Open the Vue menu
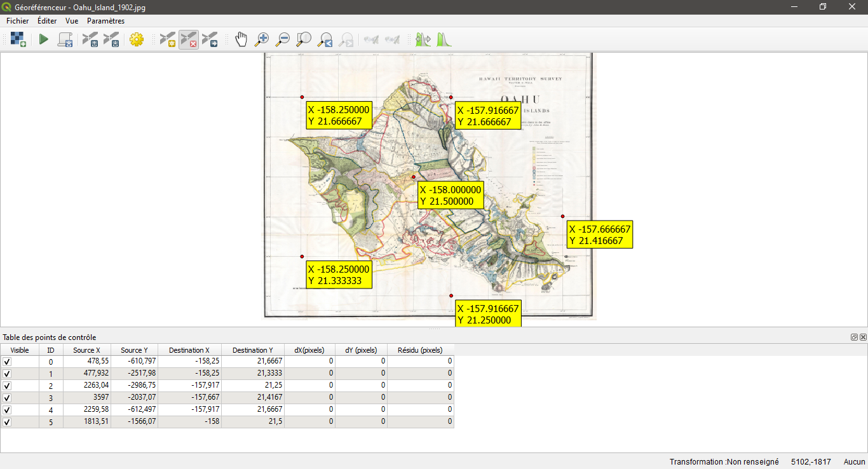The width and height of the screenshot is (868, 469). tap(72, 21)
